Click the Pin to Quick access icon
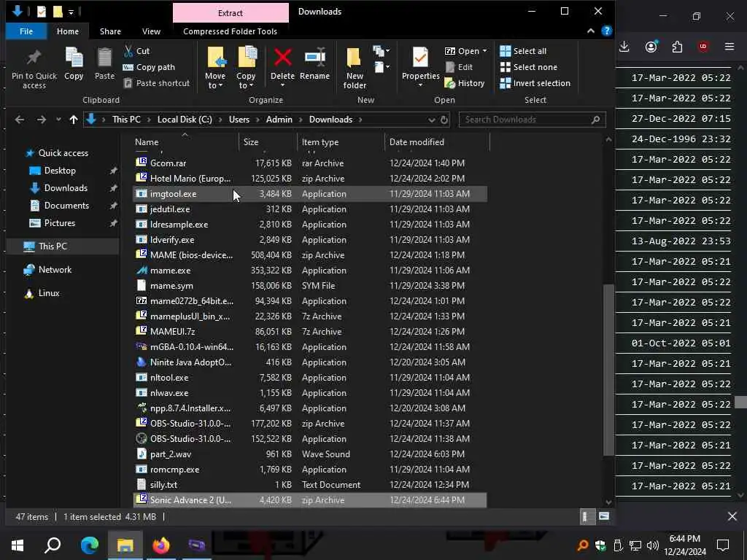The image size is (747, 560). click(x=34, y=58)
